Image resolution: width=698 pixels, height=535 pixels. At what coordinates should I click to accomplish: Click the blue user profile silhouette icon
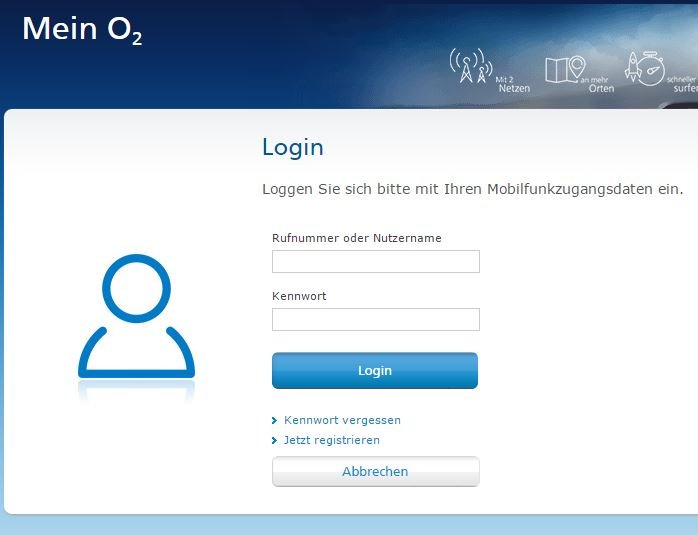136,316
